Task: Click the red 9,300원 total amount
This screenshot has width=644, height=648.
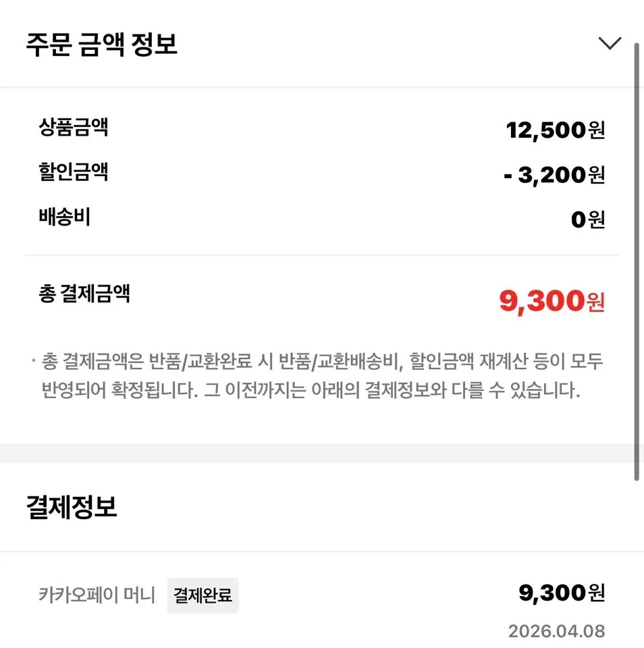Action: pos(552,301)
